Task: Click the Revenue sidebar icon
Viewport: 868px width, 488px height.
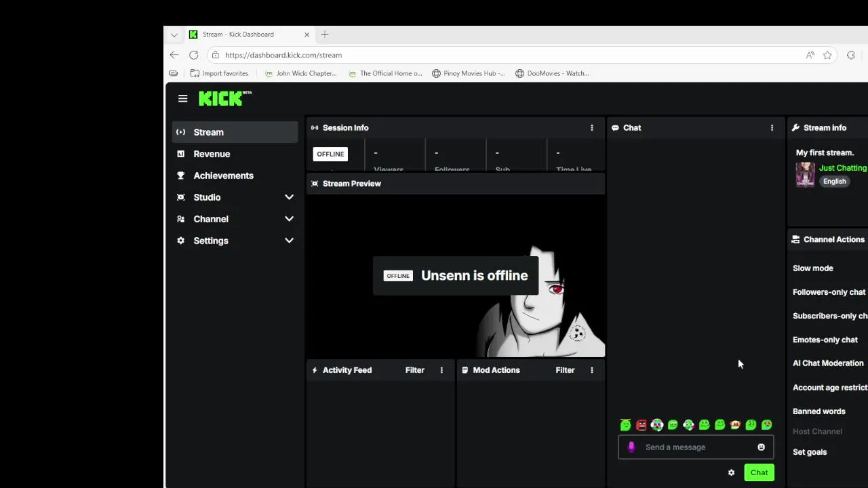Action: (180, 154)
